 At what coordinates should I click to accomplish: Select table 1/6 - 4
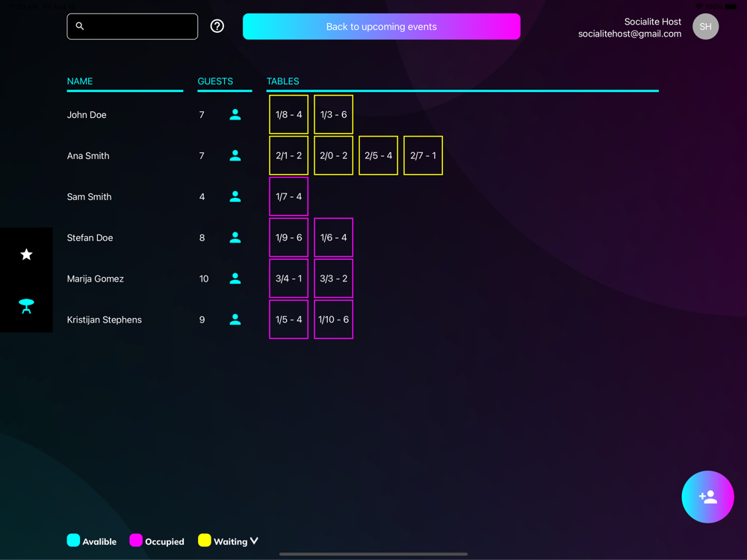333,237
